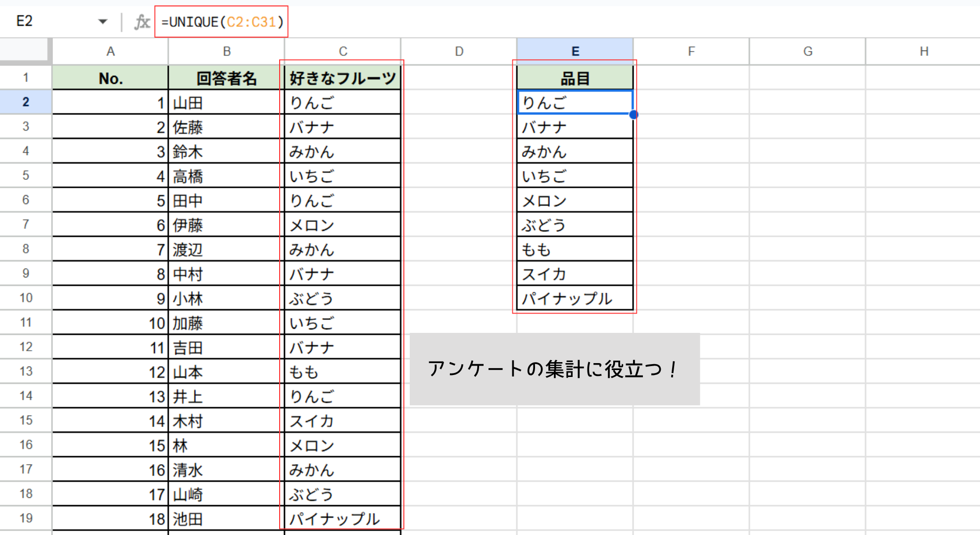Select the name cell 林 in row 16
The width and height of the screenshot is (980, 535).
click(x=226, y=445)
